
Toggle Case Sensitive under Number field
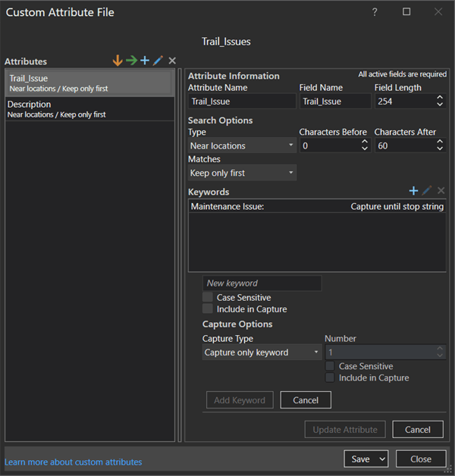[x=330, y=366]
